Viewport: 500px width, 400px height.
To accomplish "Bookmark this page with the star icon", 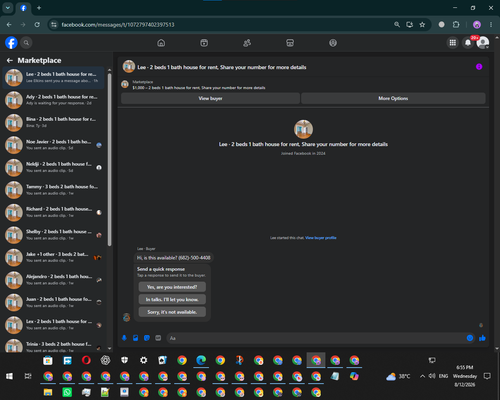I will pyautogui.click(x=422, y=24).
